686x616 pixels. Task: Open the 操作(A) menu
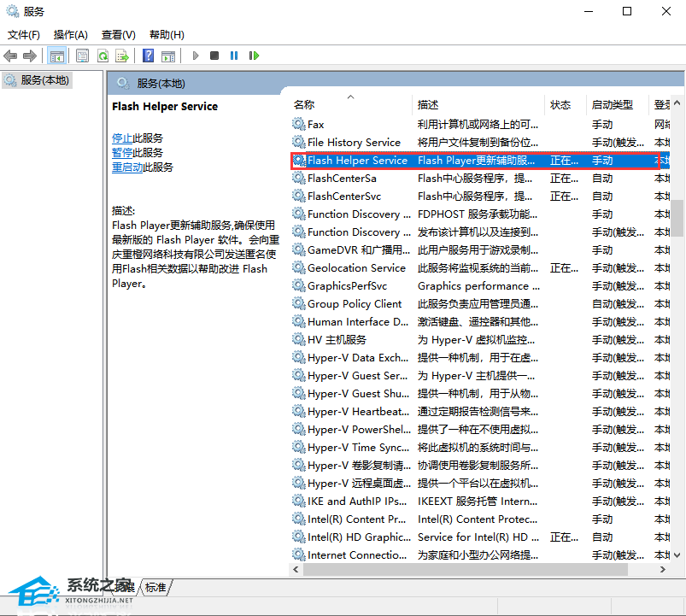71,35
